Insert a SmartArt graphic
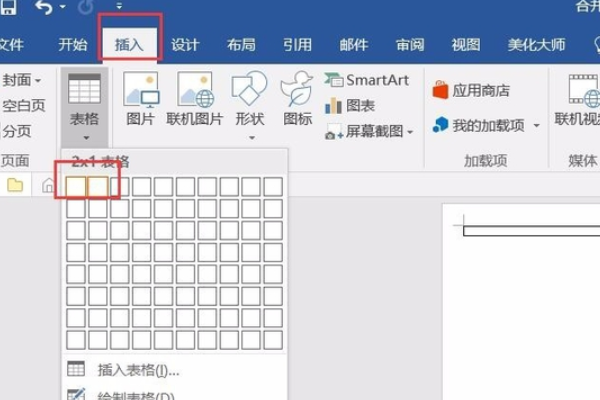Screen dimensions: 600x400 pyautogui.click(x=367, y=80)
